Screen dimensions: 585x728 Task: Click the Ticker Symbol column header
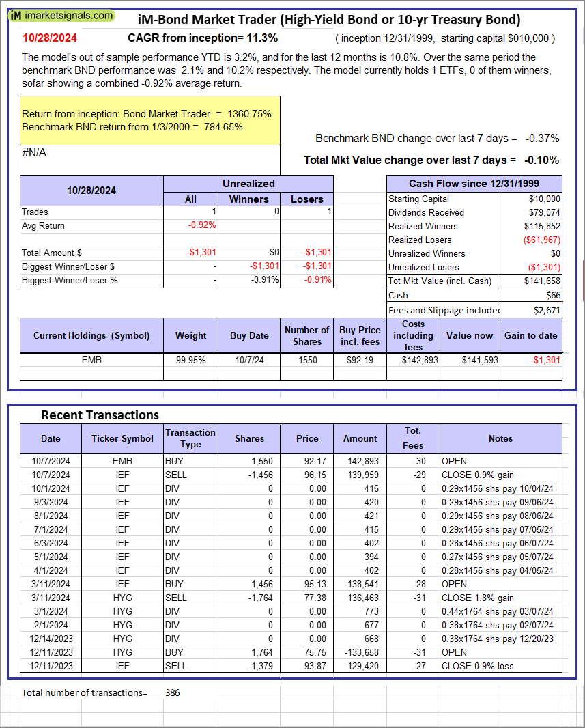coord(122,438)
